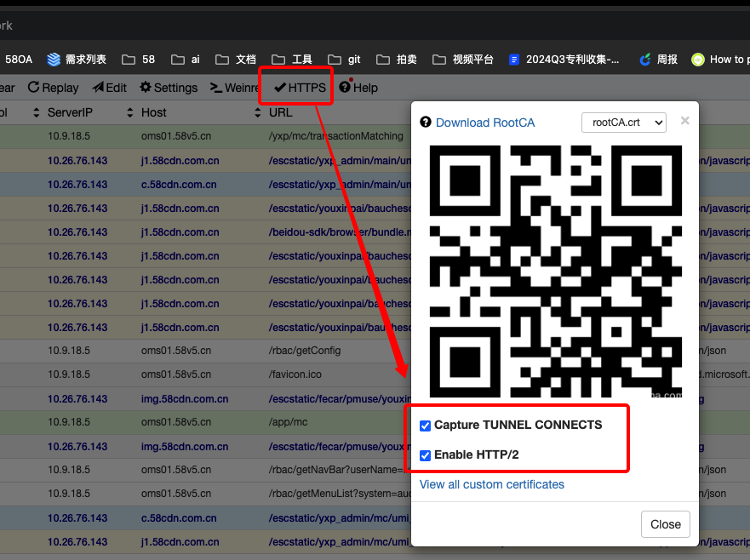750x560 pixels.
Task: Sort by ServerIP column arrows
Action: pos(129,112)
